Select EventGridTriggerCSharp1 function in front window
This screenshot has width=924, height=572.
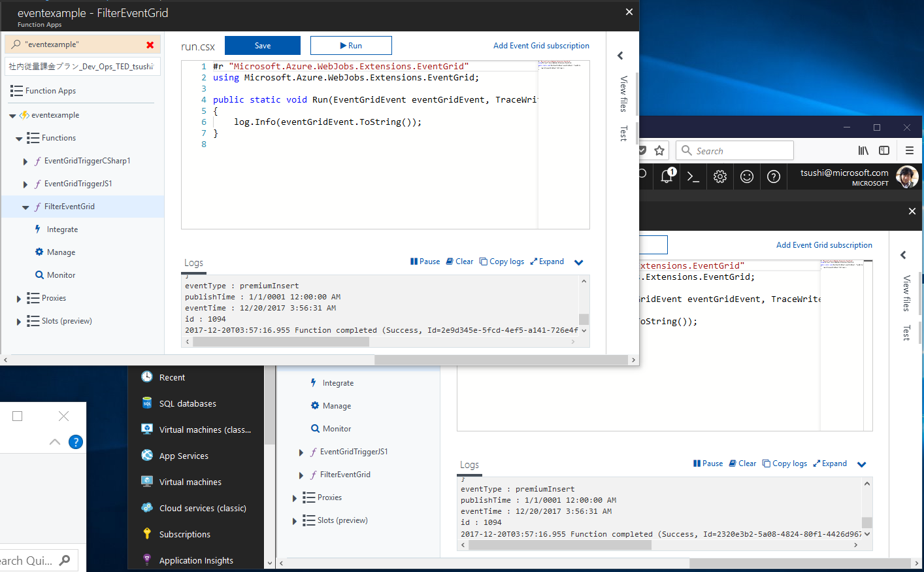click(88, 161)
